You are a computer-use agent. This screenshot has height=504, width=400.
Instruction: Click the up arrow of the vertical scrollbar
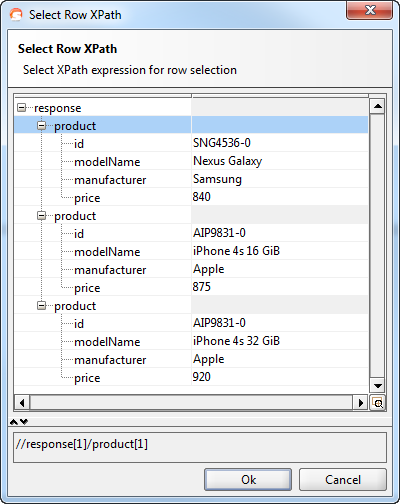tap(378, 106)
